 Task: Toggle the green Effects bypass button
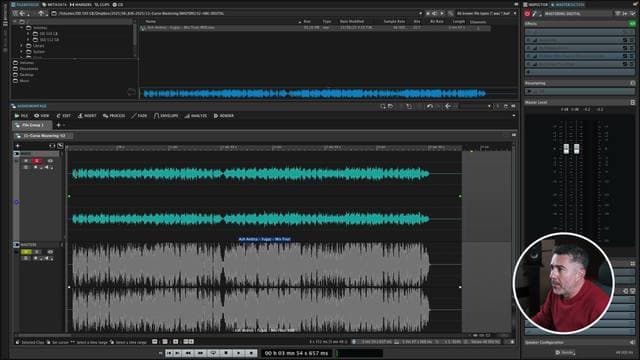pos(632,24)
